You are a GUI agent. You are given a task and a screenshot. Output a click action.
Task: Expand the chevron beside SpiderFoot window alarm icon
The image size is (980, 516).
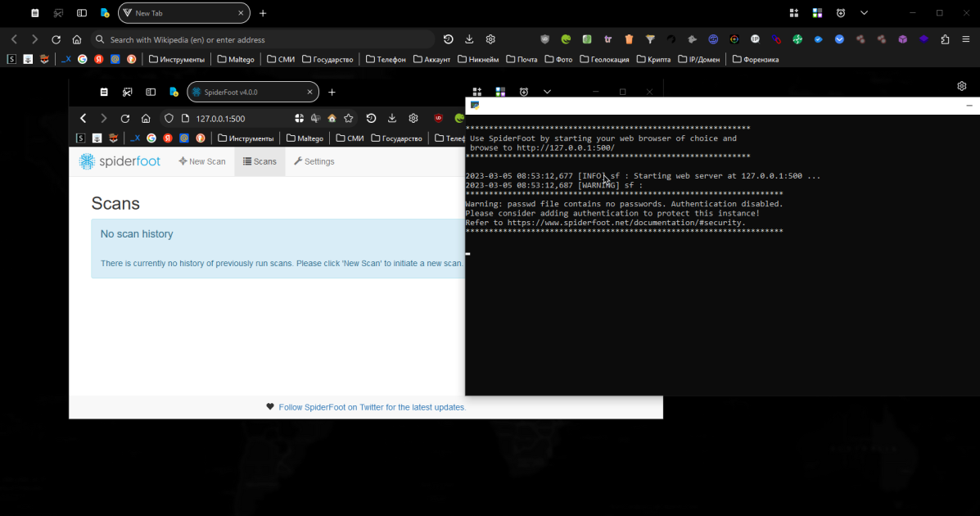(547, 92)
